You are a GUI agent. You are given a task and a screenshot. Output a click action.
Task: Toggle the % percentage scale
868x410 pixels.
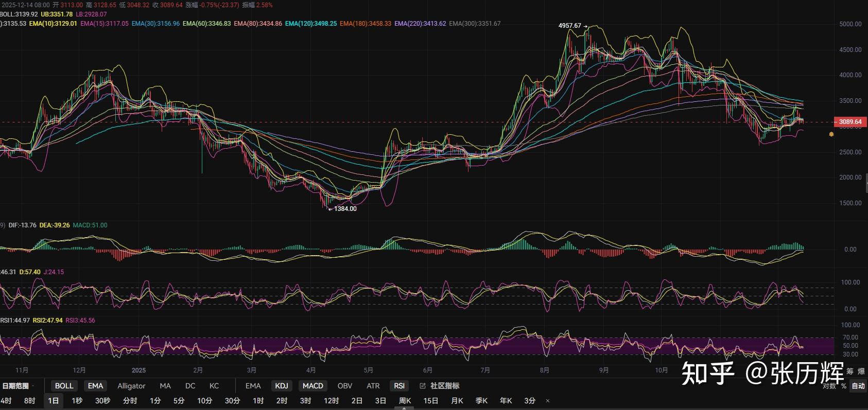[x=844, y=386]
